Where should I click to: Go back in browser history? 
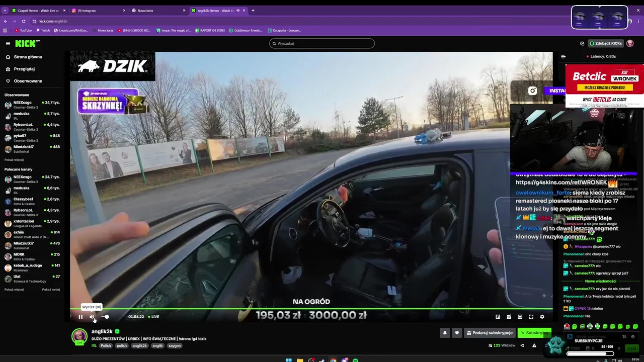point(5,21)
